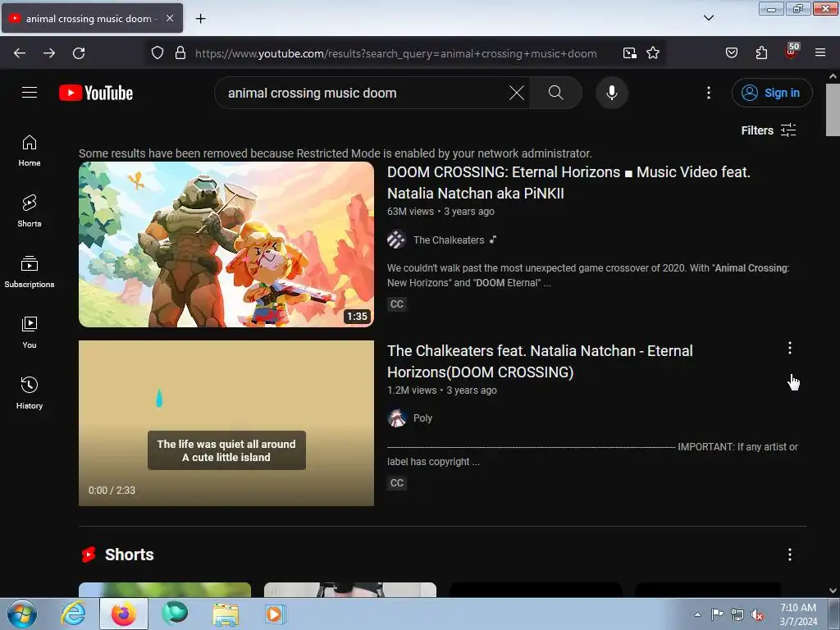The image size is (840, 630).
Task: Click Firefox in the taskbar
Action: coord(123,614)
